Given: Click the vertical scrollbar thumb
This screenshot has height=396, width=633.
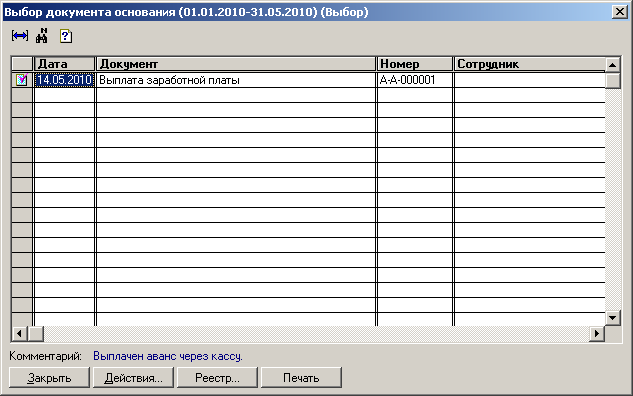Looking at the screenshot, I should point(613,80).
